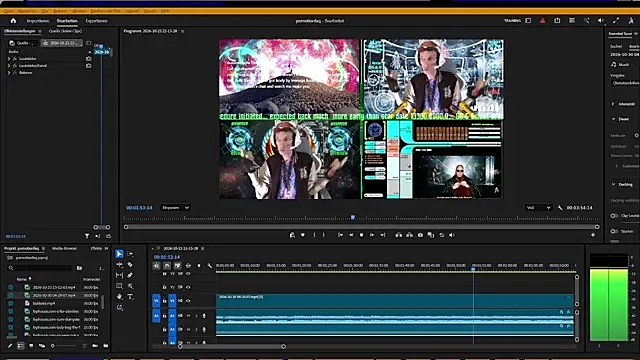Enable the Stumm switch
This screenshot has height=360, width=640.
614,231
